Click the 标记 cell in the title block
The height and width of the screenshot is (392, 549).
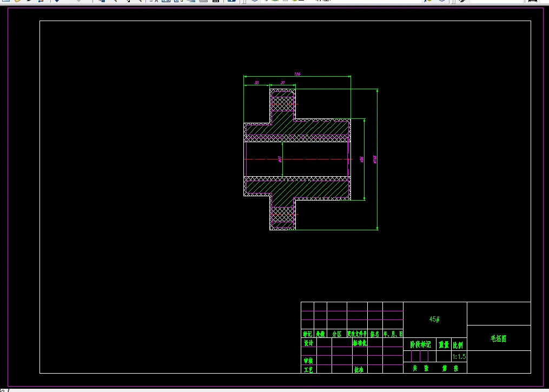point(307,334)
